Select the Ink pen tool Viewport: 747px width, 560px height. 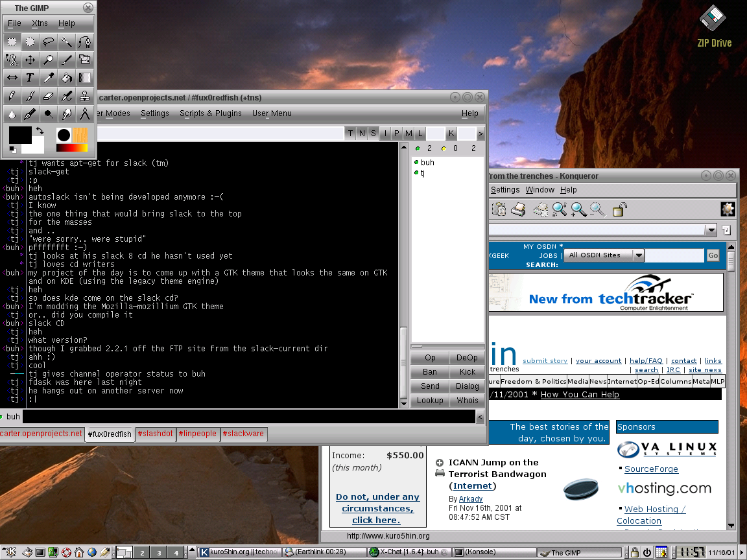coord(30,114)
